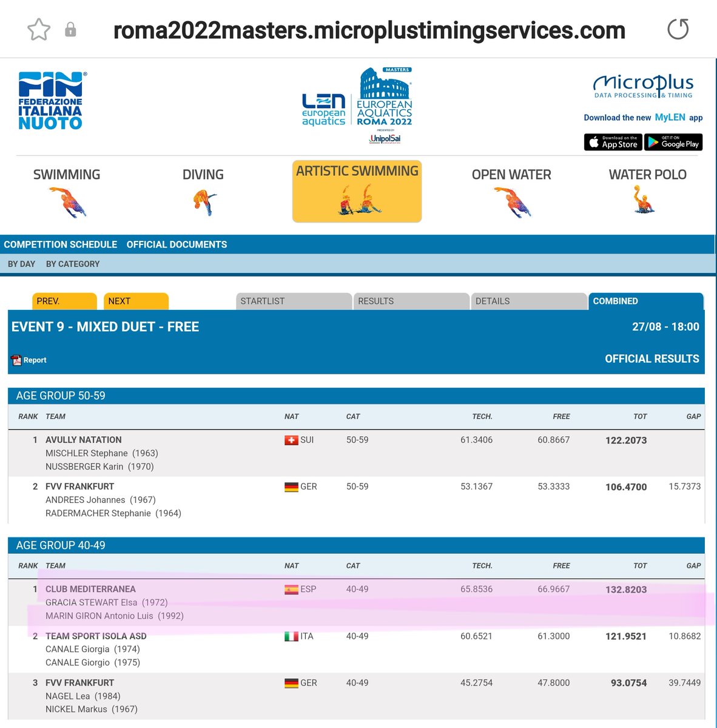This screenshot has width=717, height=728.
Task: Download app from the App Store badge
Action: (613, 142)
